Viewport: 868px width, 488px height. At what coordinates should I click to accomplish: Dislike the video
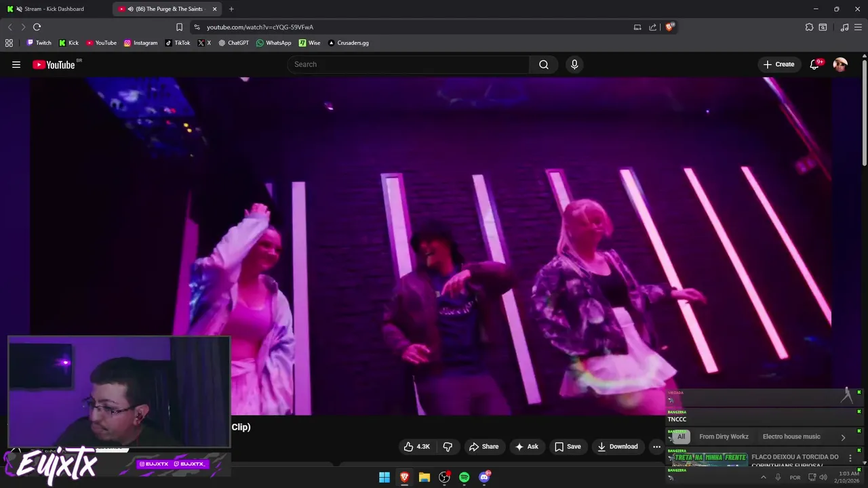448,447
